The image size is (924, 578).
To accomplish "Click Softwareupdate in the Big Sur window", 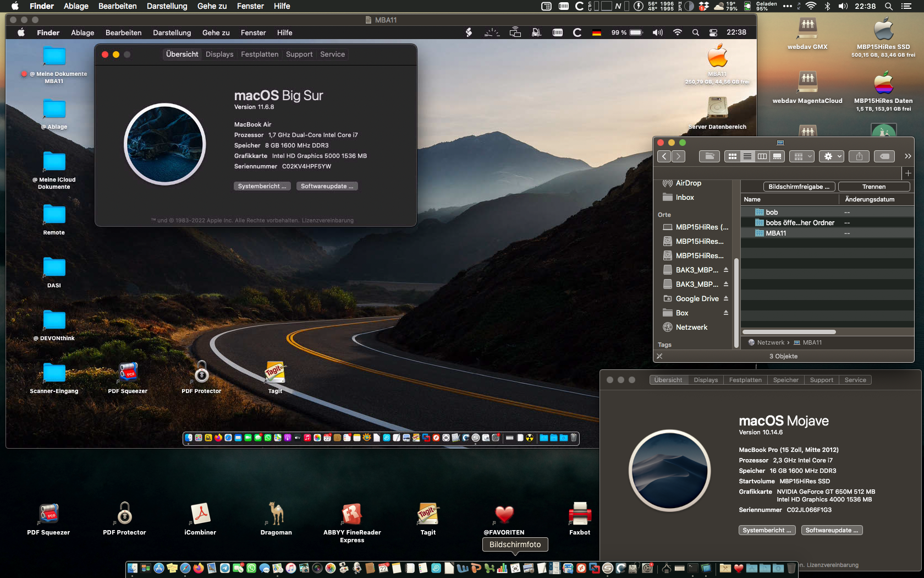I will (327, 186).
